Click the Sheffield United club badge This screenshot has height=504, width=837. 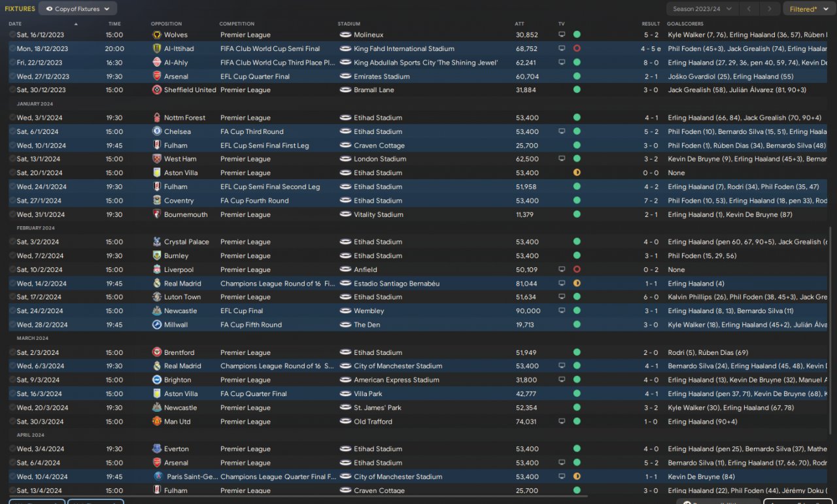[x=157, y=90]
